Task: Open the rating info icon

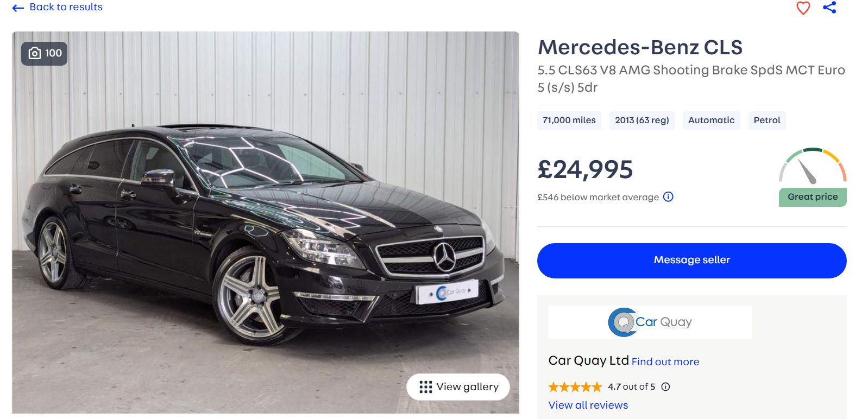Action: [x=665, y=387]
